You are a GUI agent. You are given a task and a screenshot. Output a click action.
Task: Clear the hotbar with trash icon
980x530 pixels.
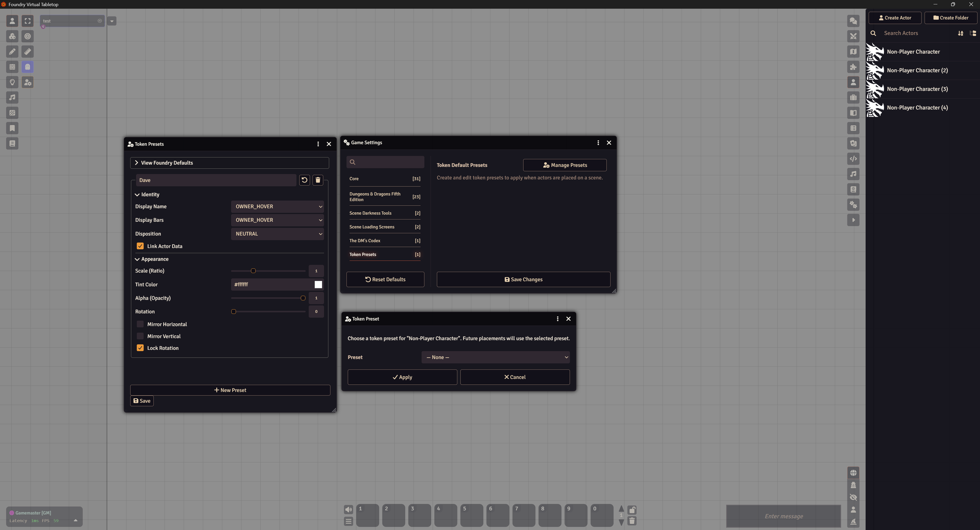point(632,521)
